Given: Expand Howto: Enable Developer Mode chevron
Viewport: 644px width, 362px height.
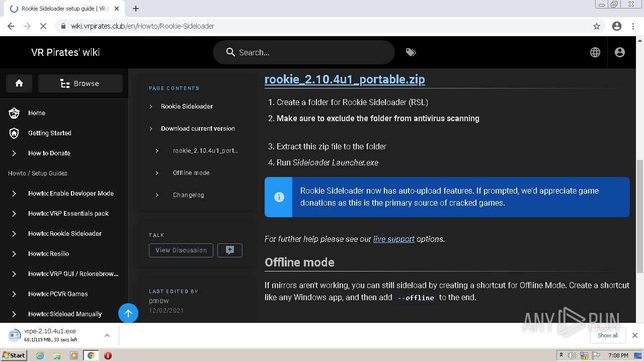Looking at the screenshot, I should coord(14,194).
